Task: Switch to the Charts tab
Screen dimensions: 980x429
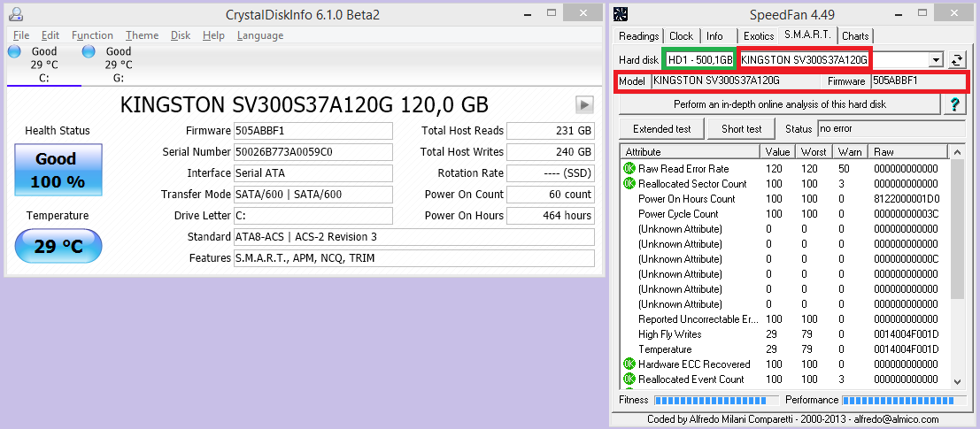Action: pyautogui.click(x=855, y=36)
